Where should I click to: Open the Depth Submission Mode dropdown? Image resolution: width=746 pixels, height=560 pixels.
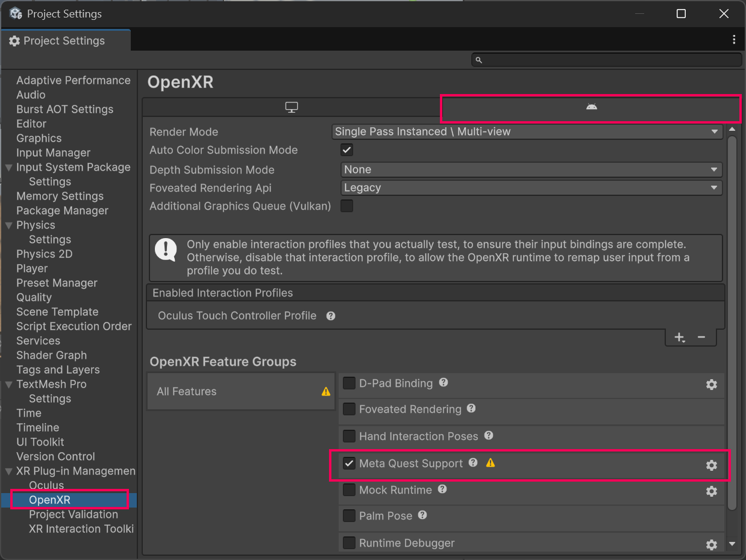click(531, 170)
